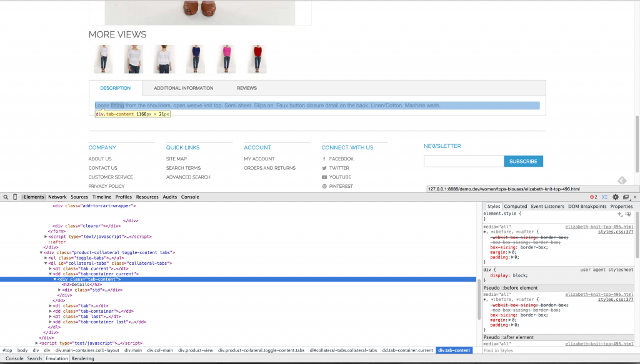Viewport: 640px width, 364px height.
Task: Open the Sources panel
Action: tap(79, 197)
